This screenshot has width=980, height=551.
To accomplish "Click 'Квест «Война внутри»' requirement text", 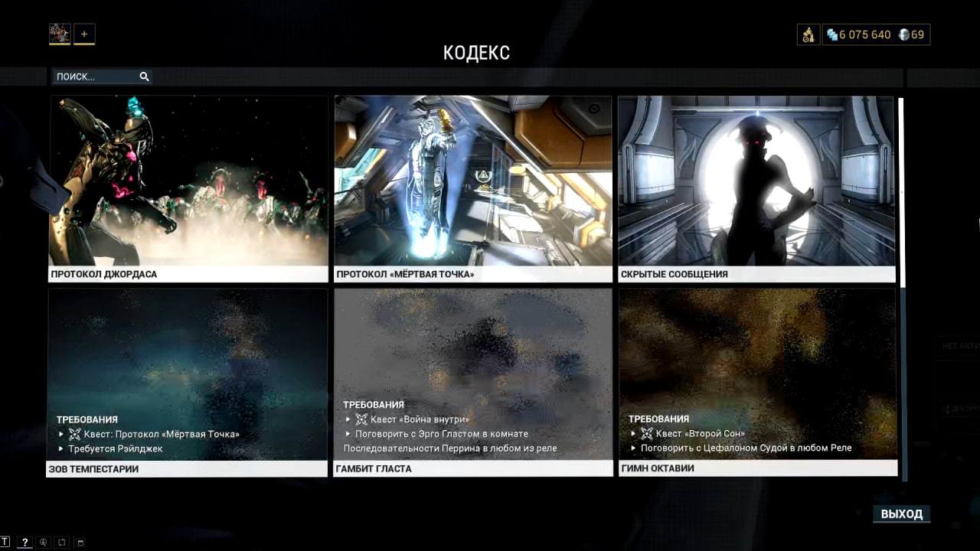I will [420, 419].
